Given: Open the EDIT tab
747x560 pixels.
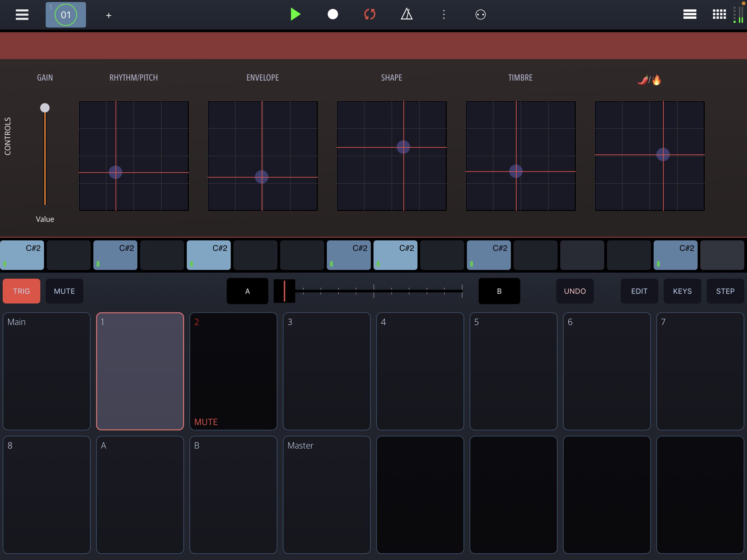Looking at the screenshot, I should [639, 291].
